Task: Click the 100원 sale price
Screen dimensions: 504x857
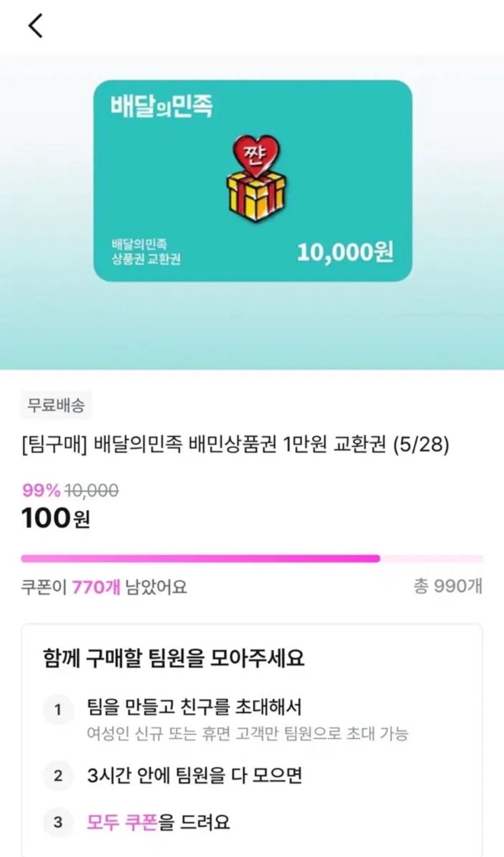Action: click(x=56, y=519)
